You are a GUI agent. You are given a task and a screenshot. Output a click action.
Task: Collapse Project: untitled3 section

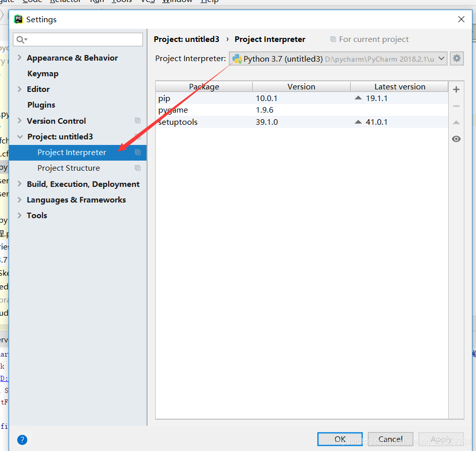[x=20, y=137]
